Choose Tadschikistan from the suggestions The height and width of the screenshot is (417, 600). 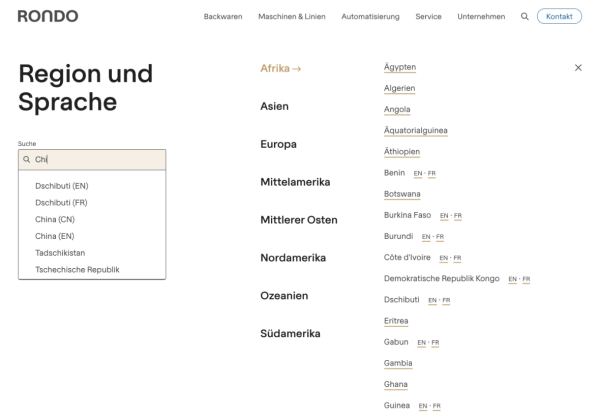(x=60, y=253)
